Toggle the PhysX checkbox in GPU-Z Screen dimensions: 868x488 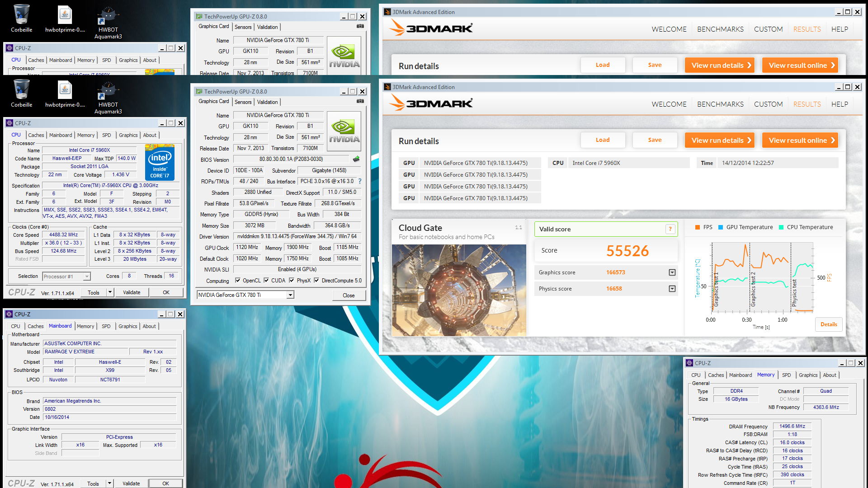pyautogui.click(x=292, y=280)
